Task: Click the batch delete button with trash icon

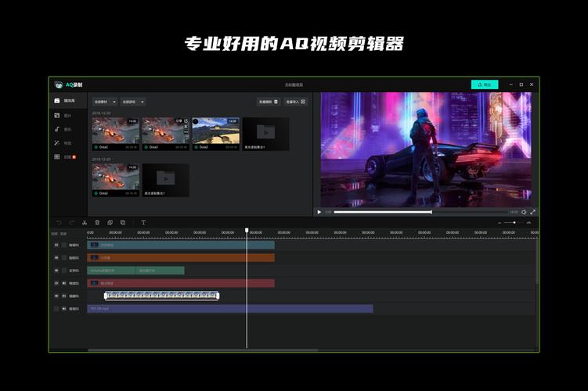Action: (x=269, y=102)
